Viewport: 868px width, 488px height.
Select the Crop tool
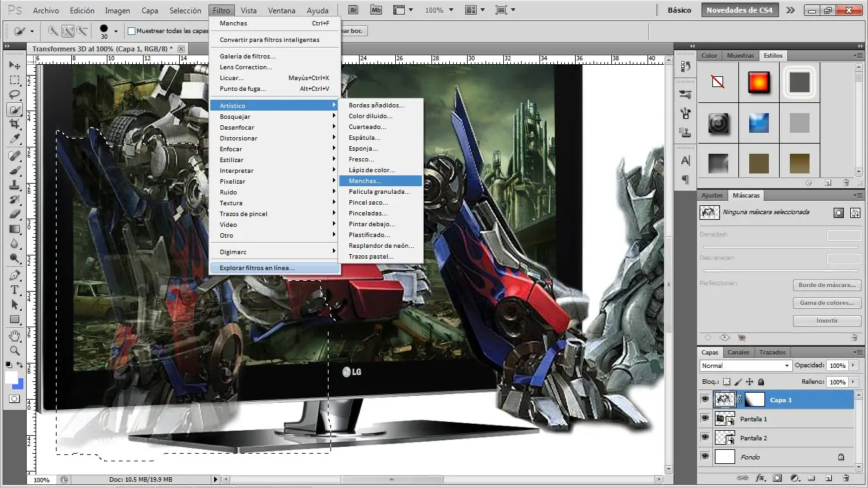(15, 124)
